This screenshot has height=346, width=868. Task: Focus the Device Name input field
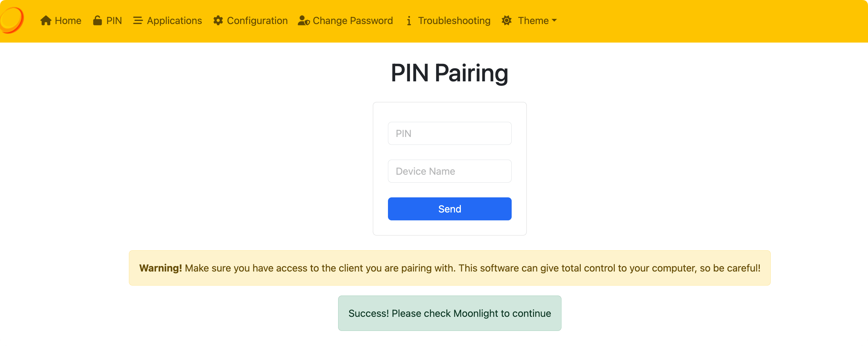tap(449, 171)
